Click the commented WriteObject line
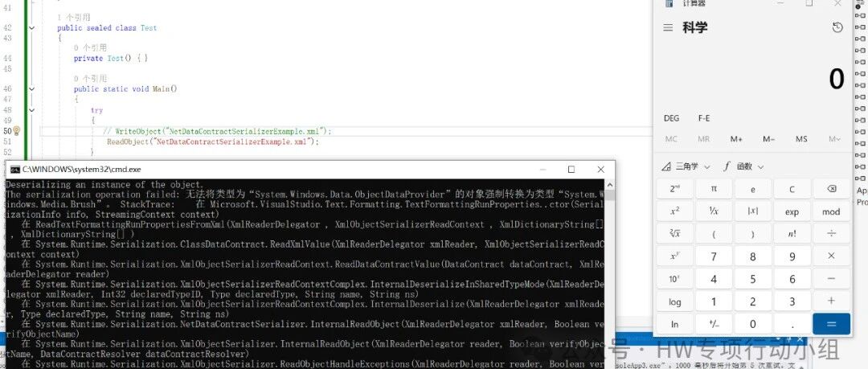 pos(217,131)
